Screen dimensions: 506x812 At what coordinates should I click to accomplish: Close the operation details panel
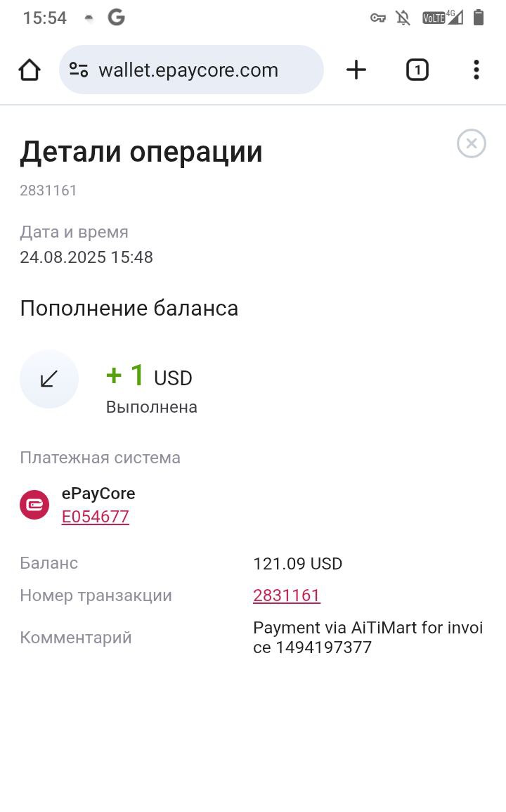tap(472, 143)
